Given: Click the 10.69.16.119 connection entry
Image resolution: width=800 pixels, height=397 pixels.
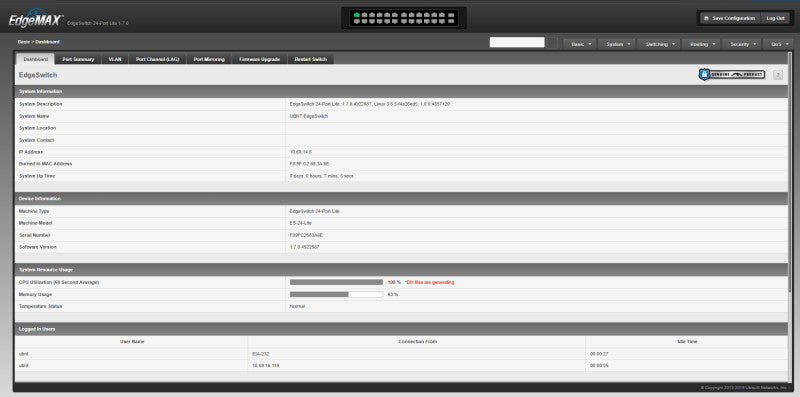Looking at the screenshot, I should [266, 366].
